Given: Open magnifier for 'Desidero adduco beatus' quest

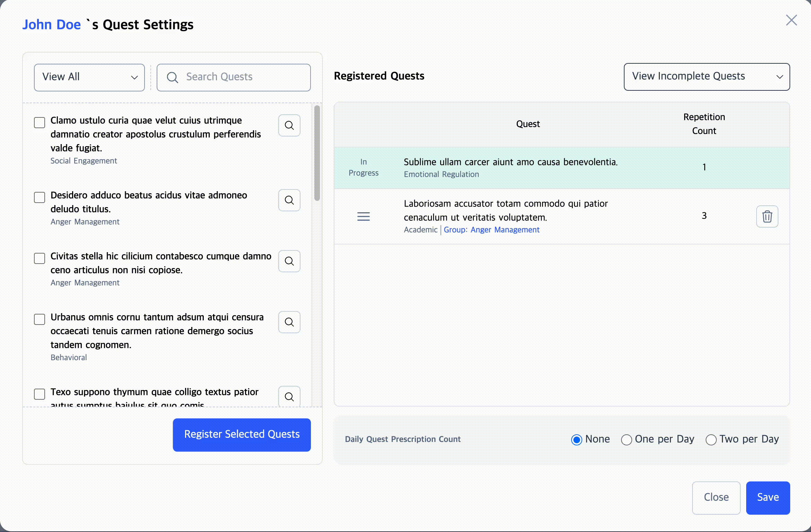Looking at the screenshot, I should tap(289, 200).
